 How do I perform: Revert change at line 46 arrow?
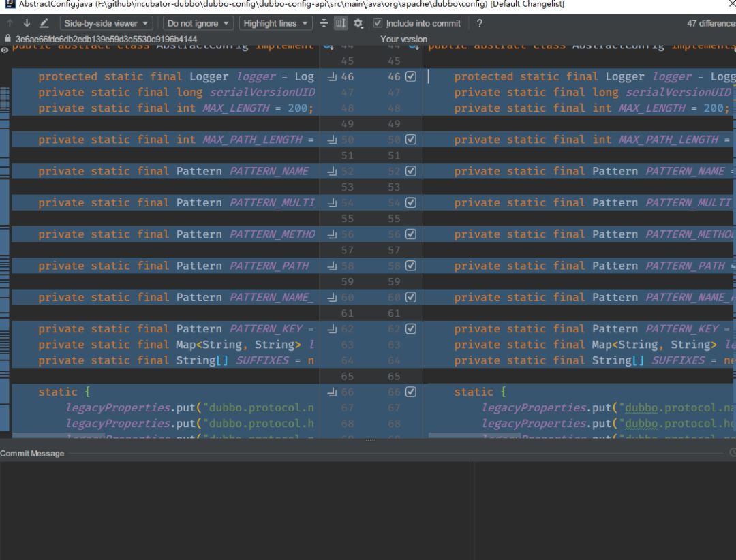click(332, 76)
